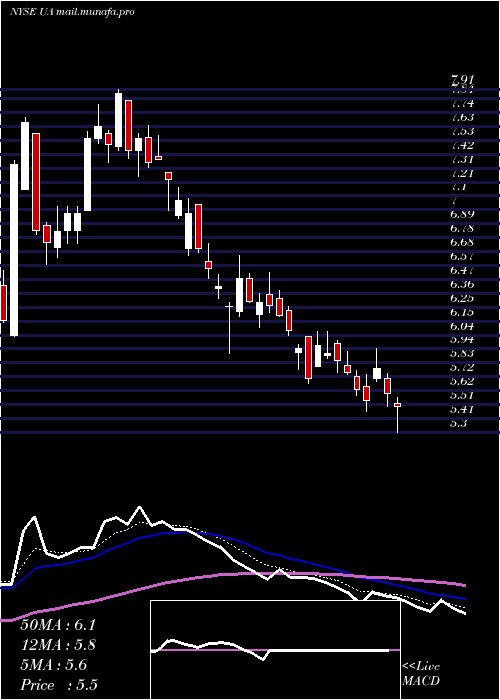Click the 5.3 price axis label
The width and height of the screenshot is (500, 700).
click(458, 423)
